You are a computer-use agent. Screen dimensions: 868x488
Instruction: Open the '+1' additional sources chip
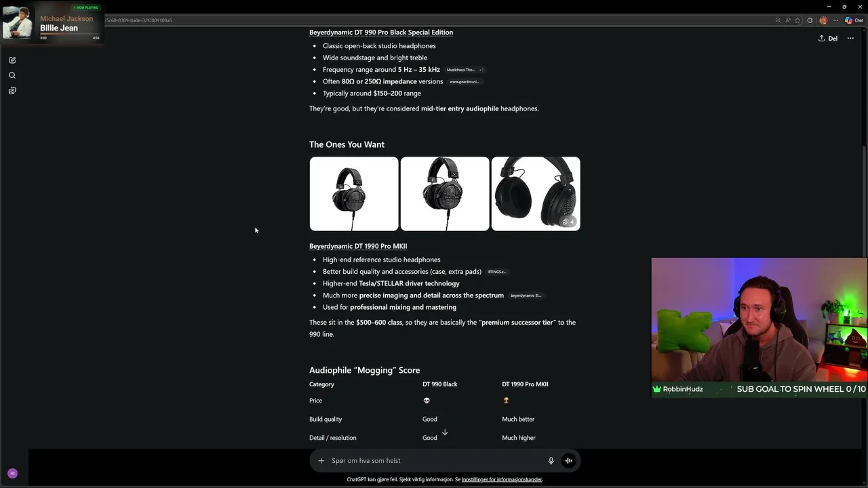(x=481, y=70)
